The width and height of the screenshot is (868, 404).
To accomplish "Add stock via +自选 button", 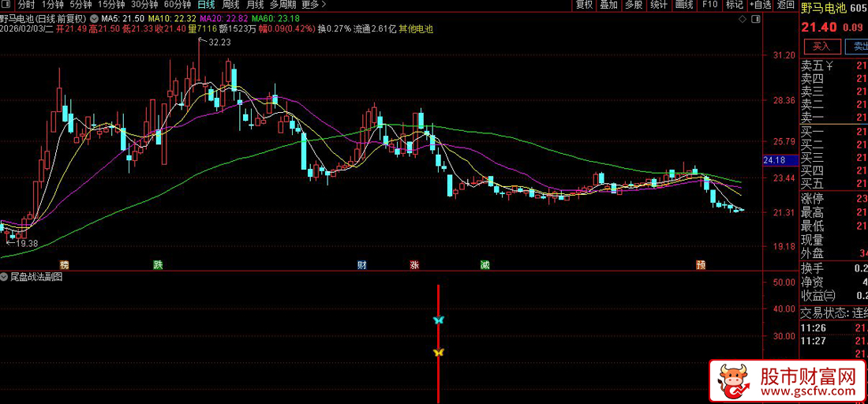I will 761,5.
